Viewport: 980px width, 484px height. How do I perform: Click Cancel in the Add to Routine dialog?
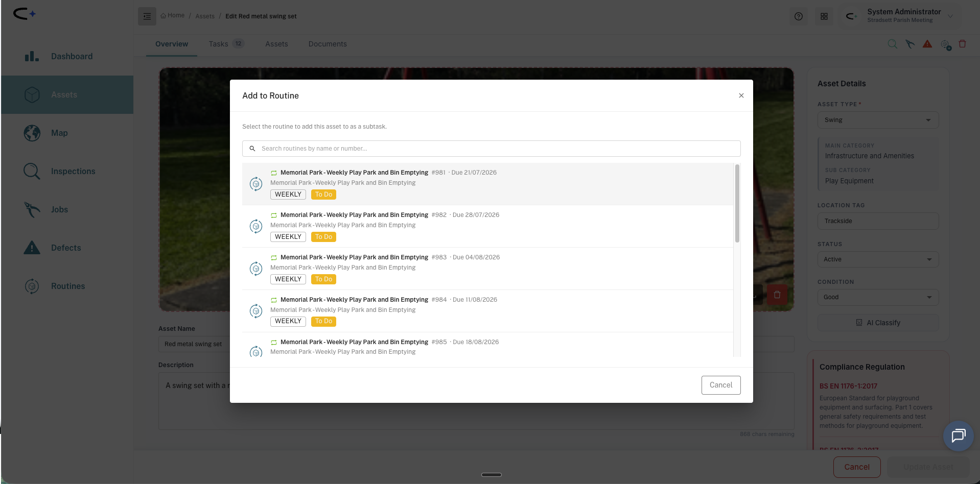[x=721, y=385]
